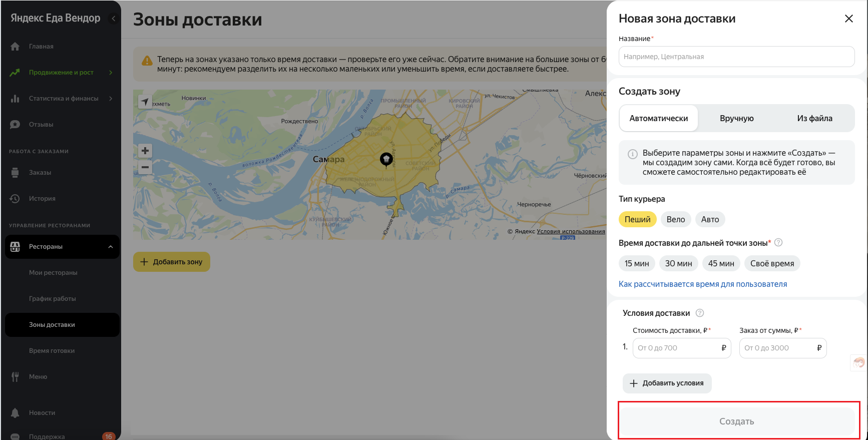Expand the Статистика и финансы submenu chevron

(x=111, y=99)
